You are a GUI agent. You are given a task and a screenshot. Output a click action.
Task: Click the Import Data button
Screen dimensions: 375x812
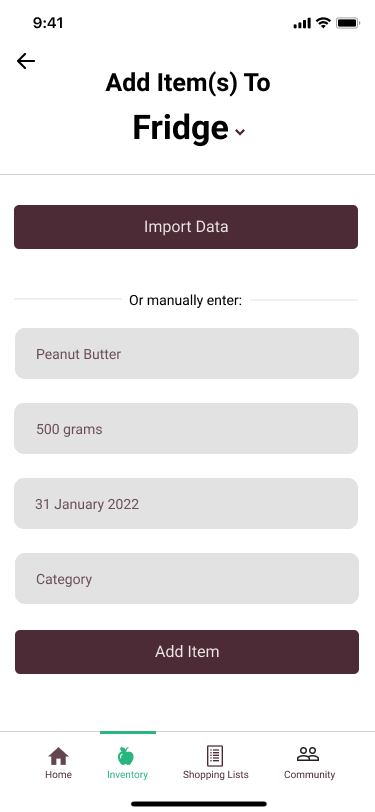(186, 227)
